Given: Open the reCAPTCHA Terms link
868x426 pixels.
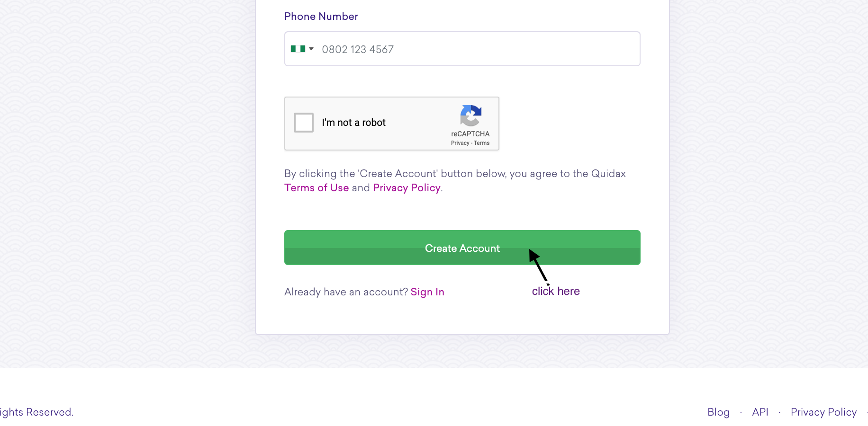Looking at the screenshot, I should coord(481,143).
